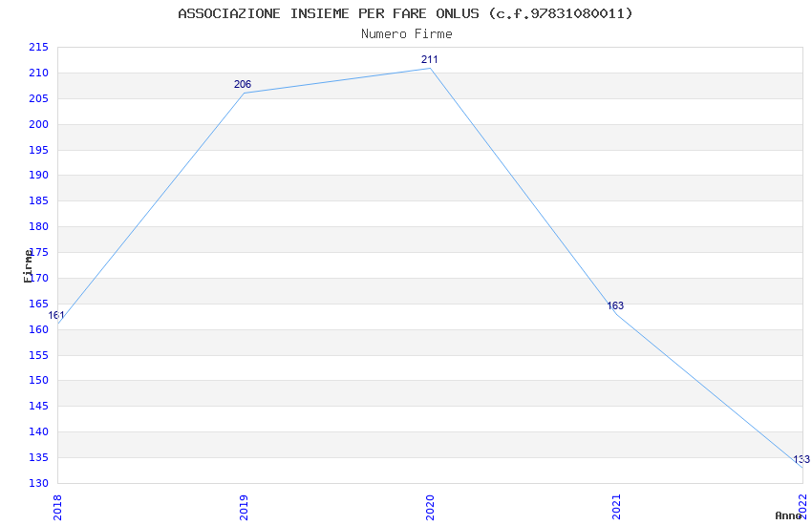The width and height of the screenshot is (812, 525).
Task: Click the y-axis tick label 160
Action: tap(38, 329)
